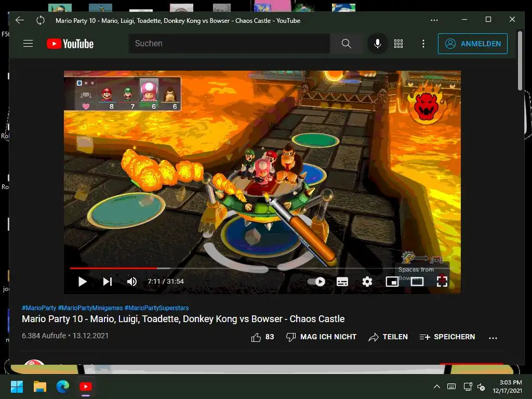
Task: Click MAG ICH NICHT dislike button
Action: point(321,337)
